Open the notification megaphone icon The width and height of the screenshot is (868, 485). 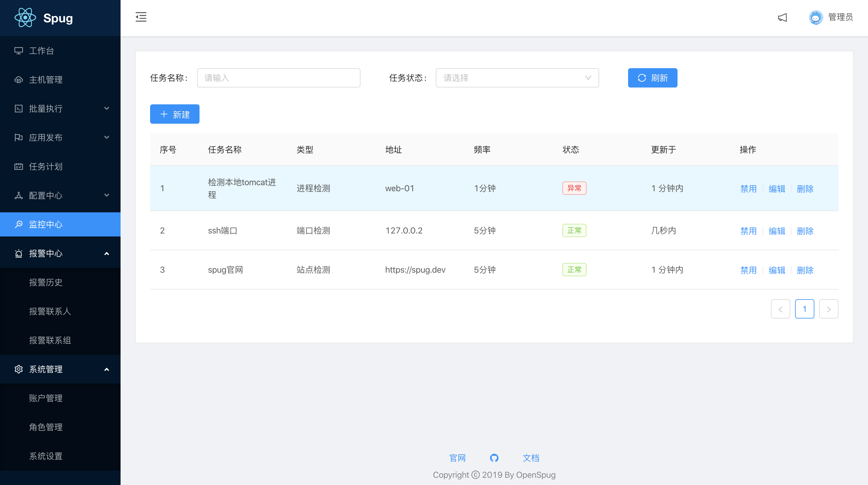click(782, 17)
